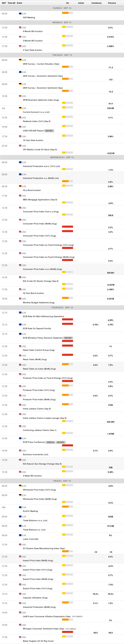Click EU flag above ECB Rate On Deposit Facility

tap(20, 324)
